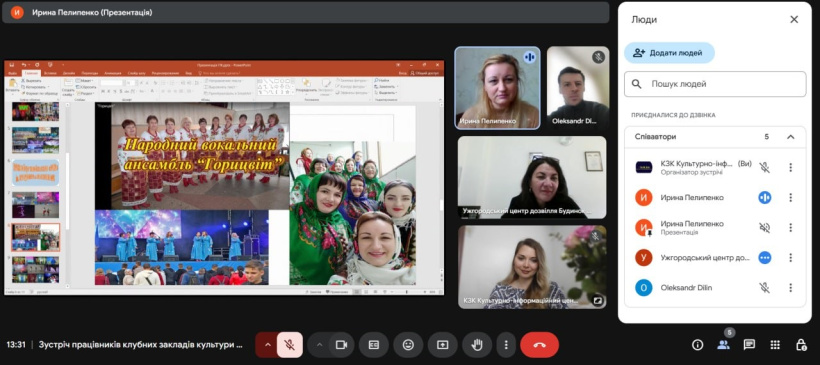
Task: Click the Пошук людей search field
Action: click(715, 84)
